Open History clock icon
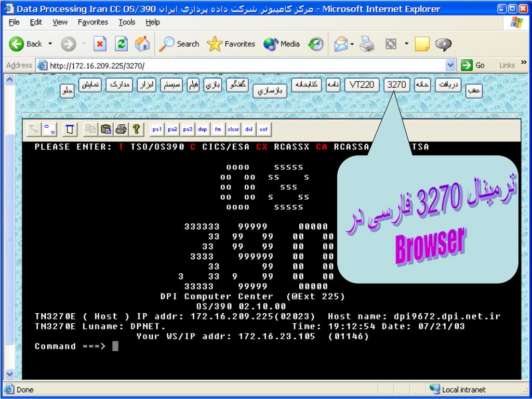This screenshot has height=399, width=532. (x=316, y=44)
